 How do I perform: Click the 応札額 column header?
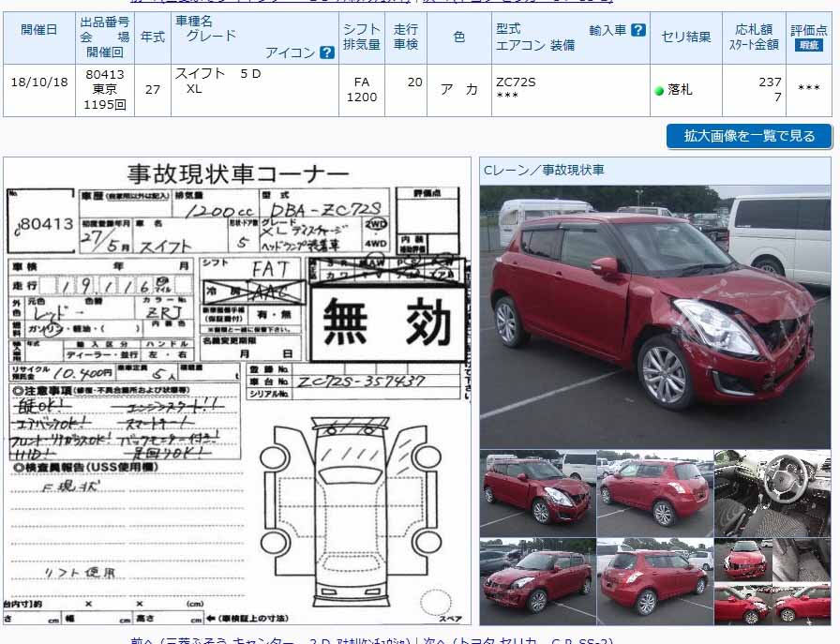754,29
